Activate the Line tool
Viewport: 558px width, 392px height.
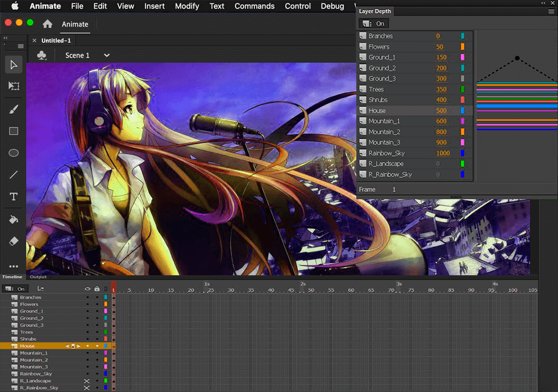click(13, 175)
